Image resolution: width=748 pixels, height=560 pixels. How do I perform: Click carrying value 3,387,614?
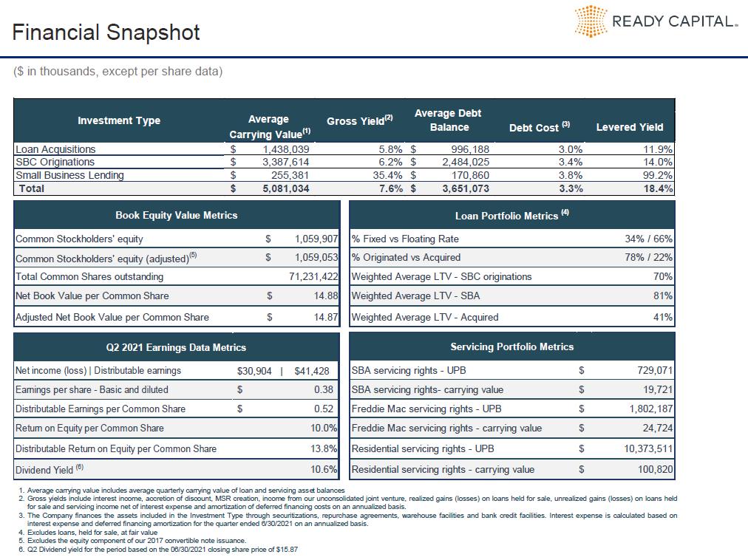(286, 162)
